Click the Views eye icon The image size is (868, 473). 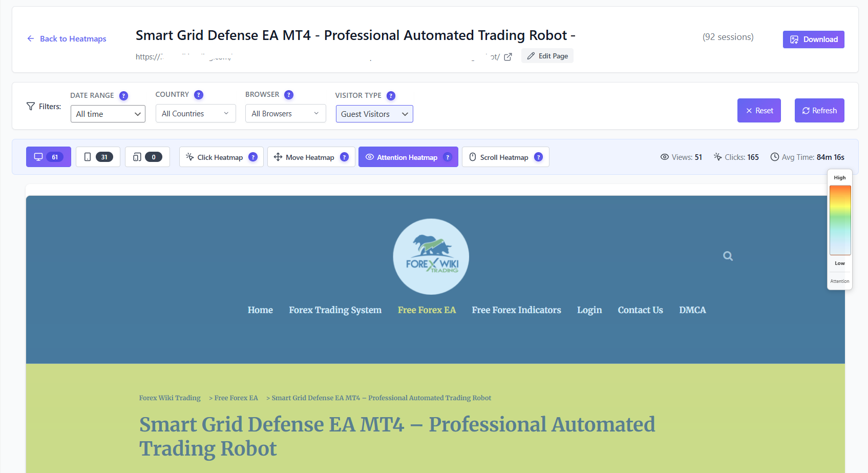(665, 157)
